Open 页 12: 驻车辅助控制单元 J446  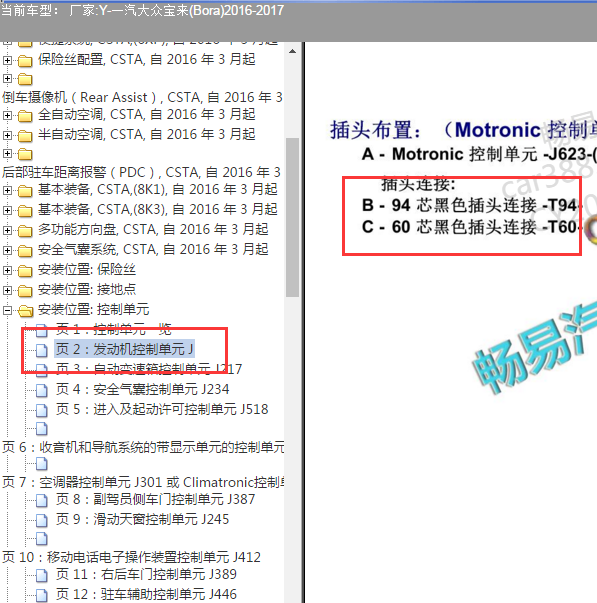coord(146,594)
